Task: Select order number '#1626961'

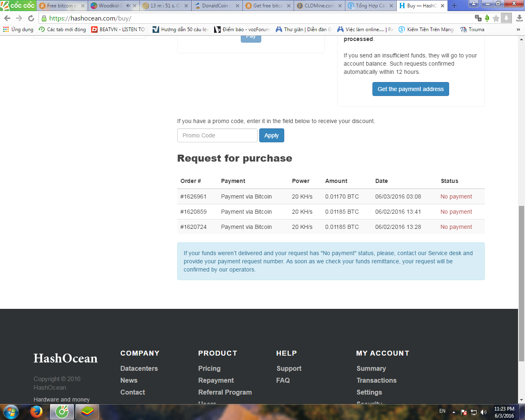Action: (x=194, y=196)
